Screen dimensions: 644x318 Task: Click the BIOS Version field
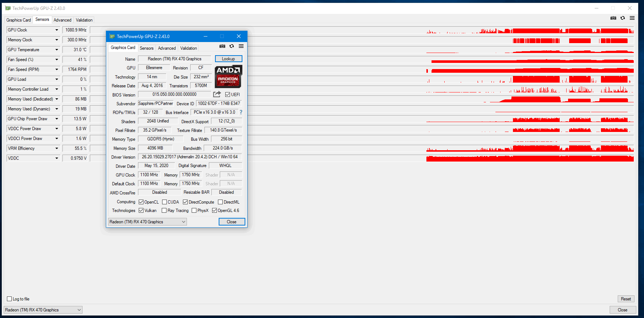tap(175, 94)
